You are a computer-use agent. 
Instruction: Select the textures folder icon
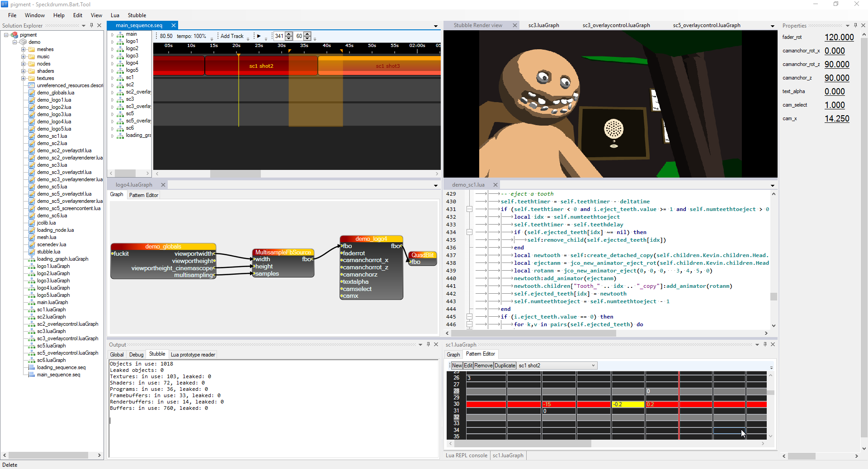pos(32,78)
